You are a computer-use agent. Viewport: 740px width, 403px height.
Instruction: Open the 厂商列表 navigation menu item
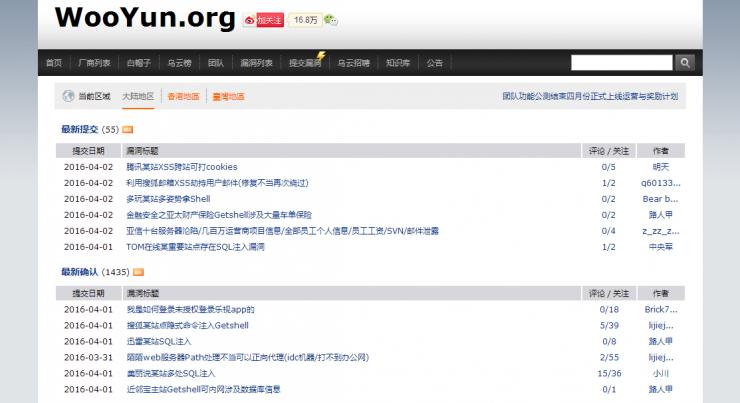[x=94, y=62]
